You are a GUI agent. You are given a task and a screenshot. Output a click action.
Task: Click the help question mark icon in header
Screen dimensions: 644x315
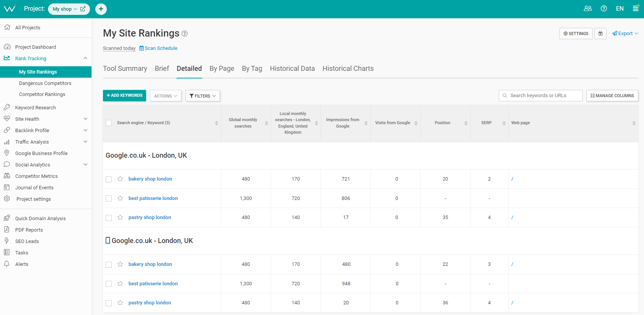[604, 8]
